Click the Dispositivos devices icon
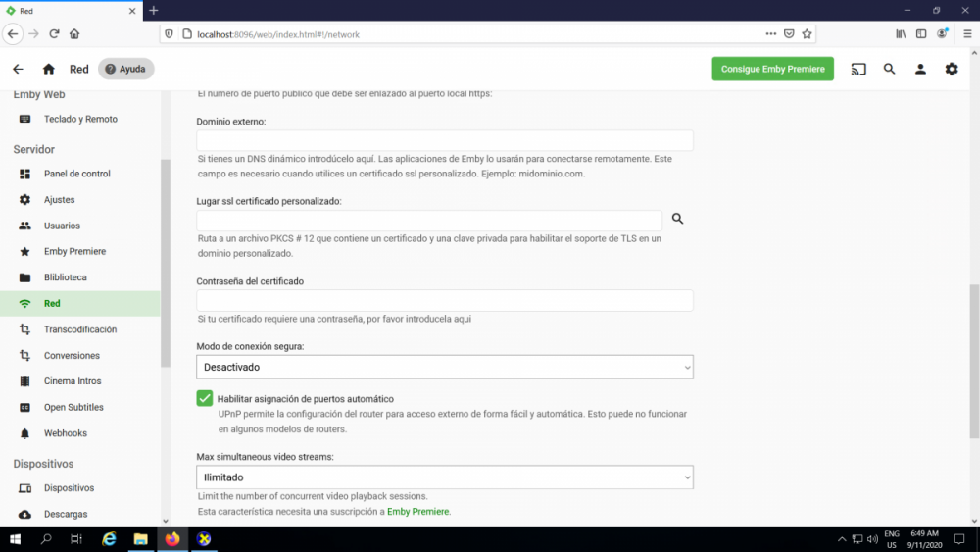Screen dimensions: 980x552 [25, 488]
